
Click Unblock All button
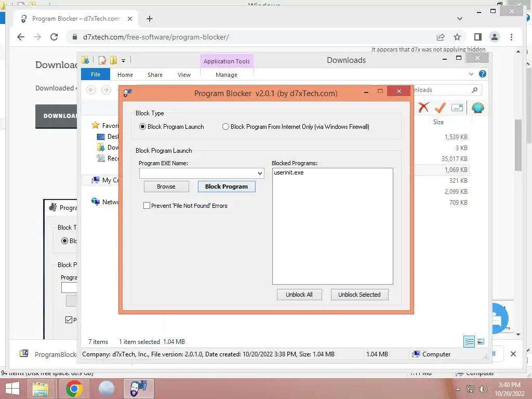pyautogui.click(x=299, y=295)
